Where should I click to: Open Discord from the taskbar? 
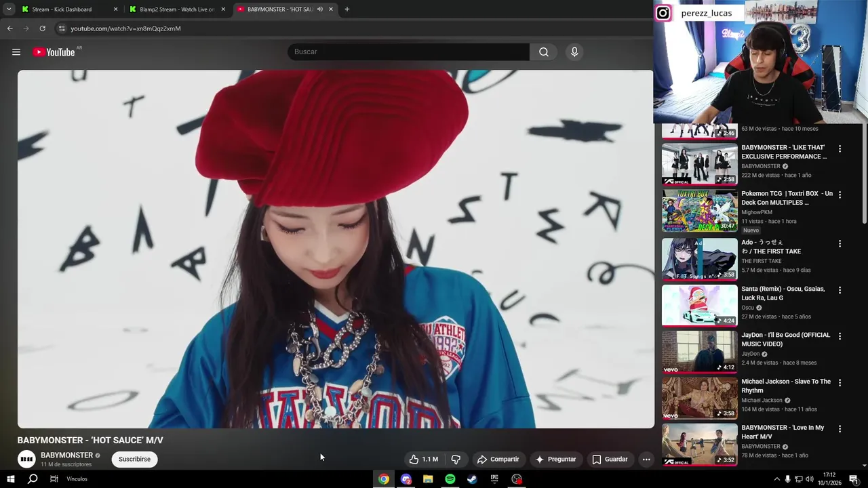tap(406, 479)
